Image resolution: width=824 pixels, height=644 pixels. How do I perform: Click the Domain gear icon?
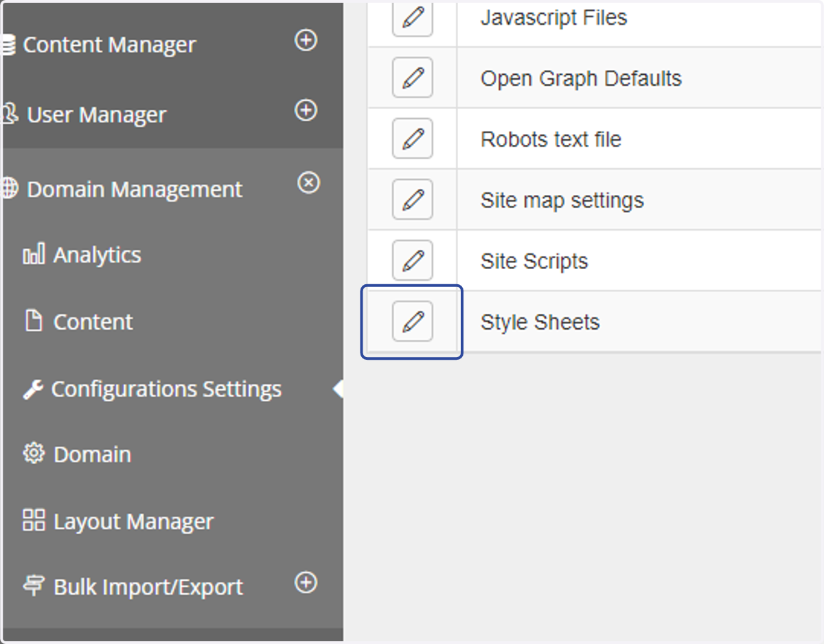[x=34, y=454]
